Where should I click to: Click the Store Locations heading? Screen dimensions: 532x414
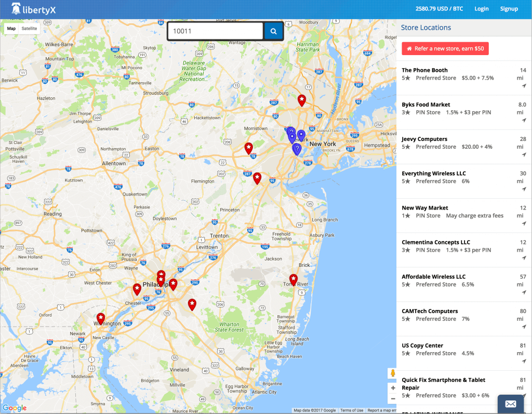[x=426, y=28]
